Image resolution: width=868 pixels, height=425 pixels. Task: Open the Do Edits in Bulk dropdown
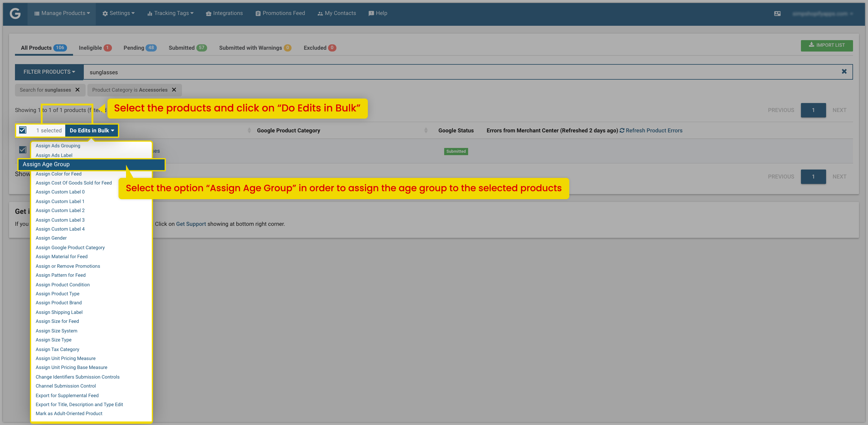[x=92, y=131]
